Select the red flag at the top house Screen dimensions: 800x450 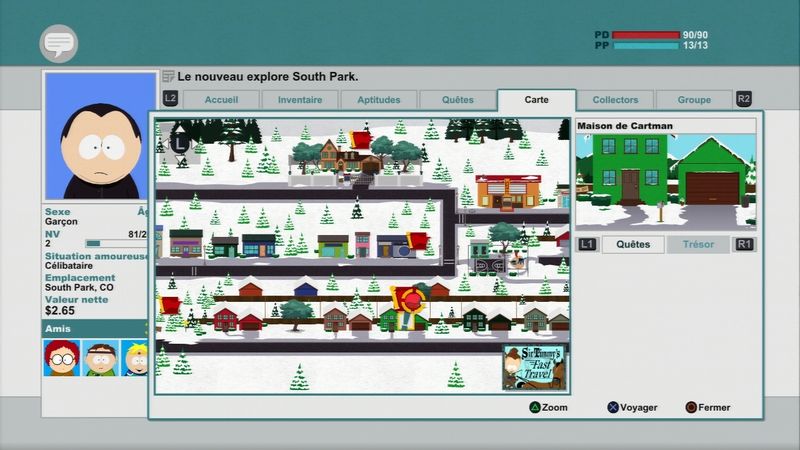361,139
